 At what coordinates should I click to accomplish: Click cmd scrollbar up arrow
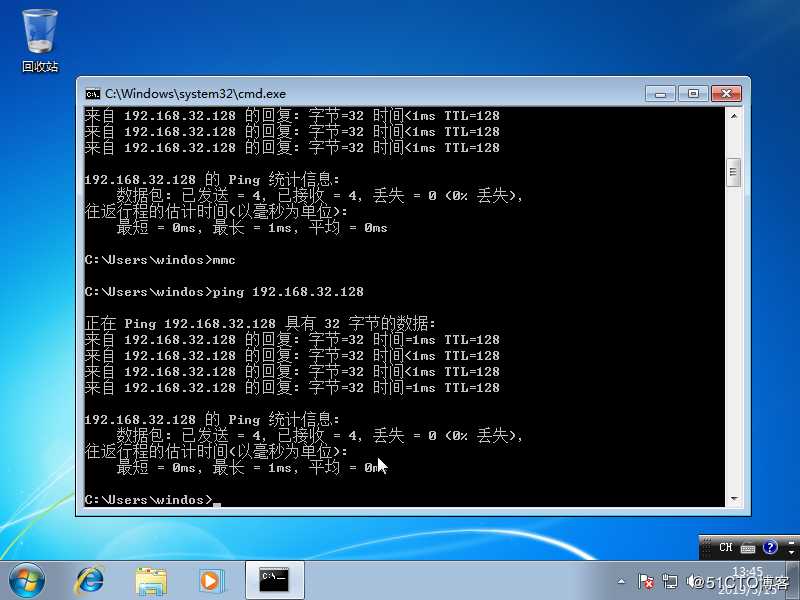pos(734,116)
